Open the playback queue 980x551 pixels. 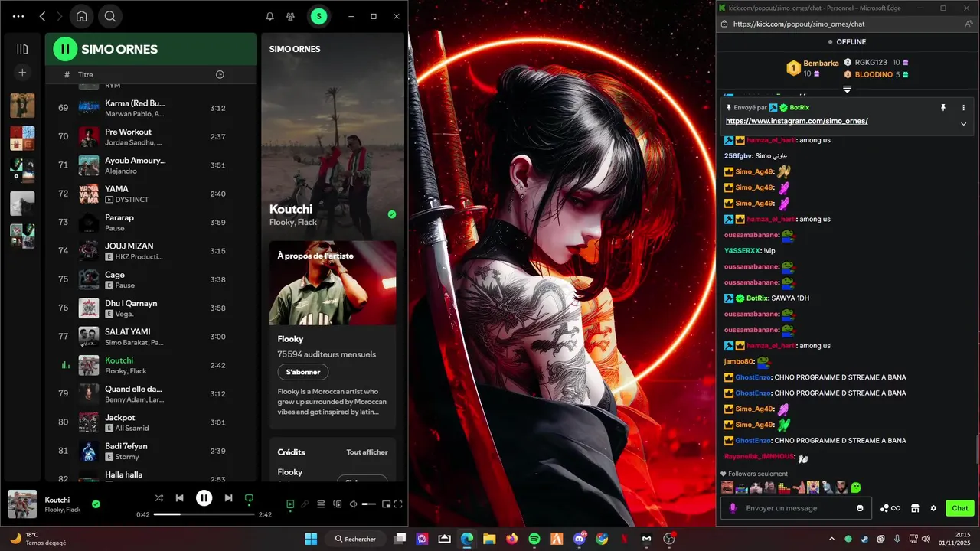pyautogui.click(x=321, y=504)
